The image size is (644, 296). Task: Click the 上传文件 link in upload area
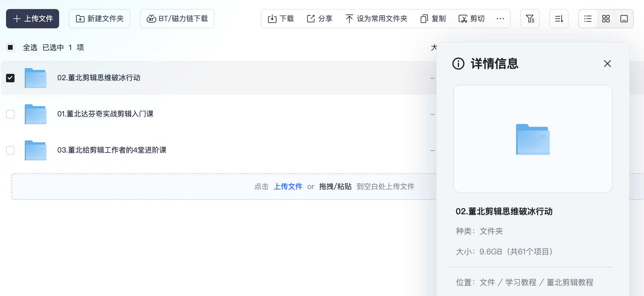(x=288, y=186)
